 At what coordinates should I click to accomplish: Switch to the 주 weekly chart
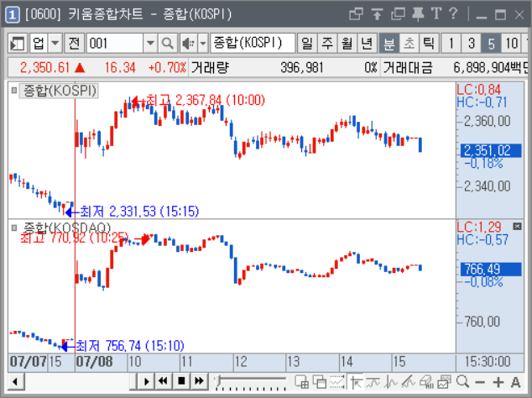coord(327,43)
